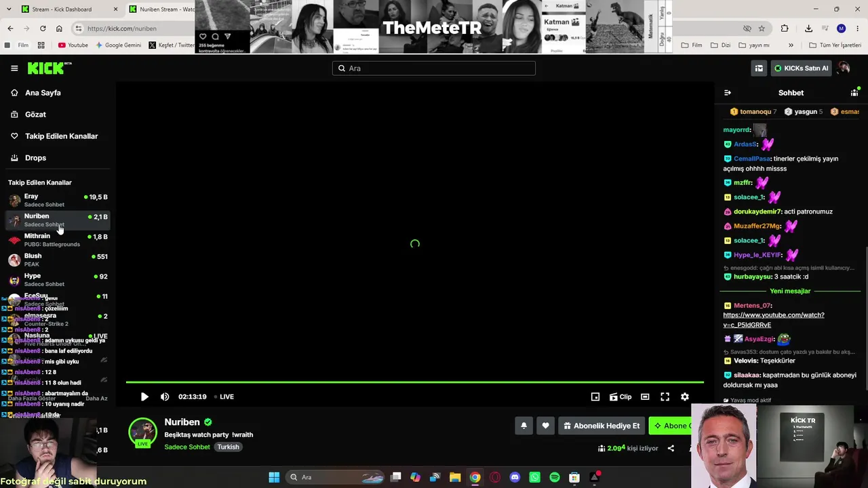The height and width of the screenshot is (488, 868).
Task: Open File Explorer from taskbar
Action: 455,477
